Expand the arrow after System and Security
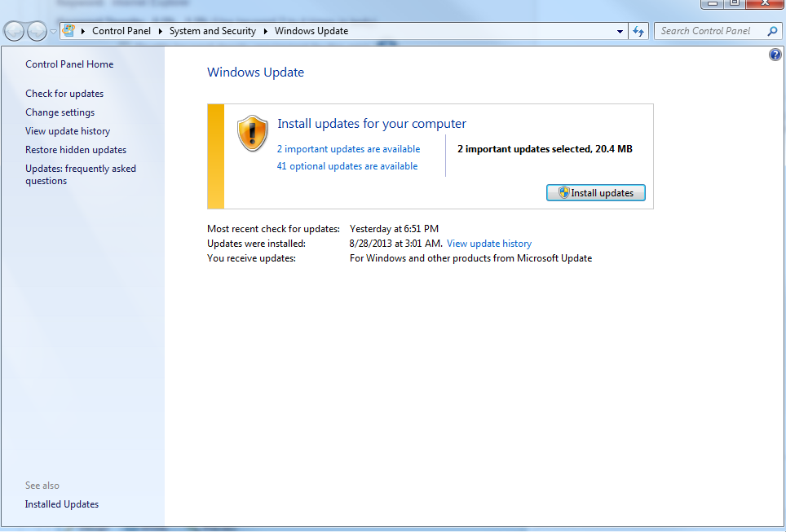 coord(266,31)
